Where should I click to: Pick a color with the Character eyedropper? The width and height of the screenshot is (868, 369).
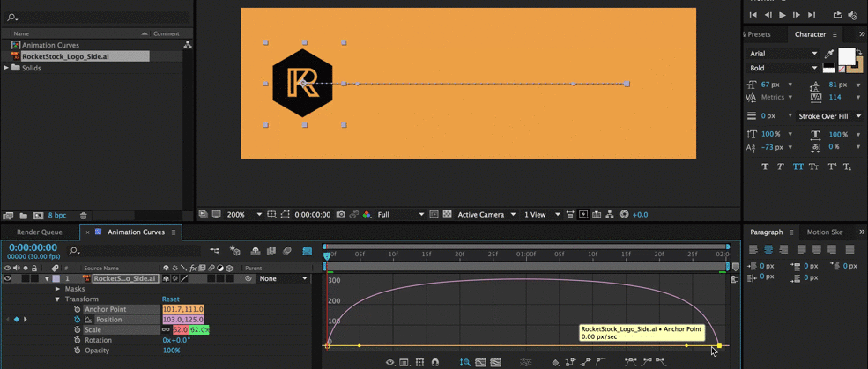pos(828,54)
